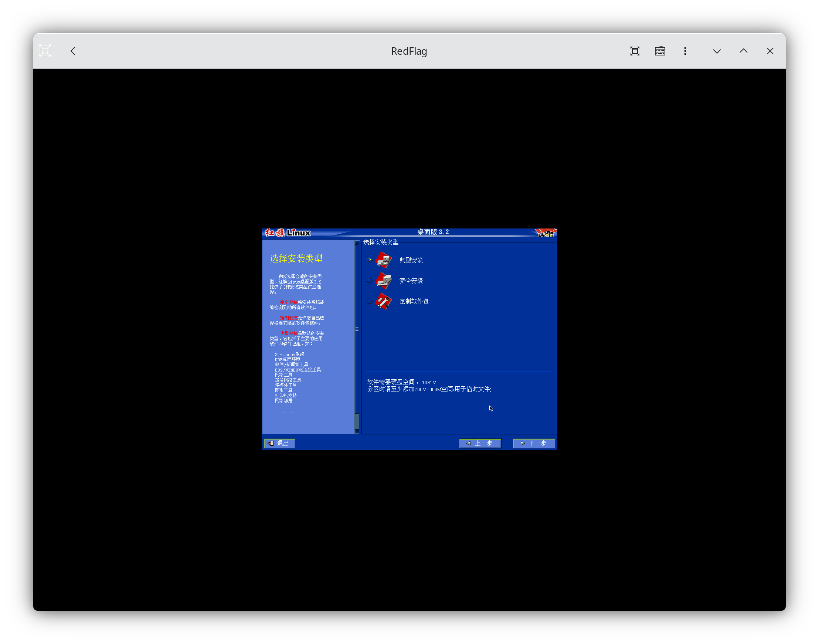Click the scrollbar thumb in the sidebar
This screenshot has width=819, height=644.
(357, 329)
